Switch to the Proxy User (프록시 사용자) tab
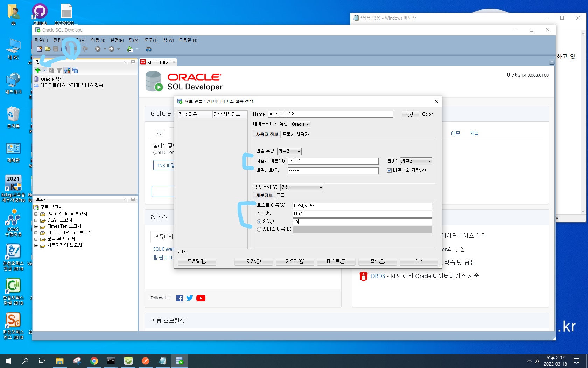This screenshot has width=588, height=368. [295, 135]
